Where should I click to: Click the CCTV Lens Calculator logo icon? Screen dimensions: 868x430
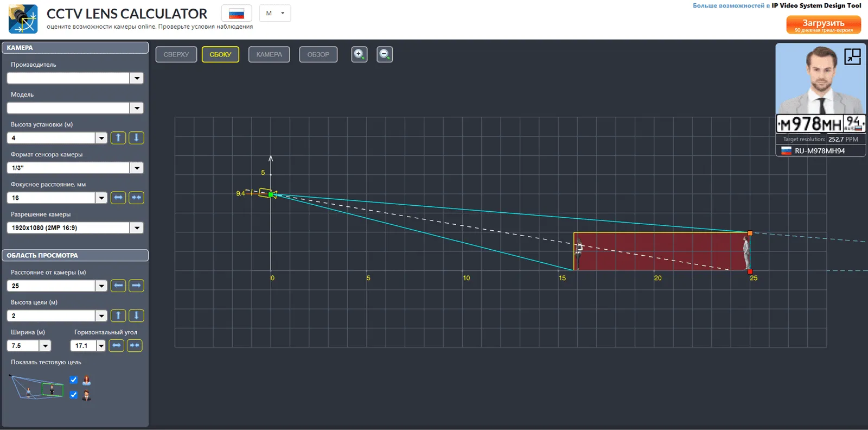23,19
